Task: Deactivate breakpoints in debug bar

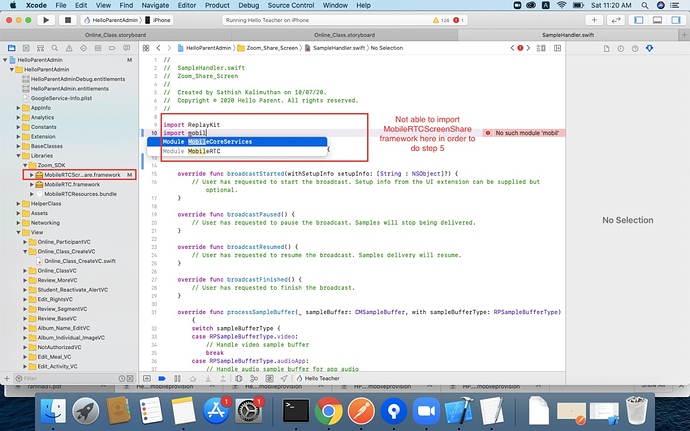Action: click(162, 378)
